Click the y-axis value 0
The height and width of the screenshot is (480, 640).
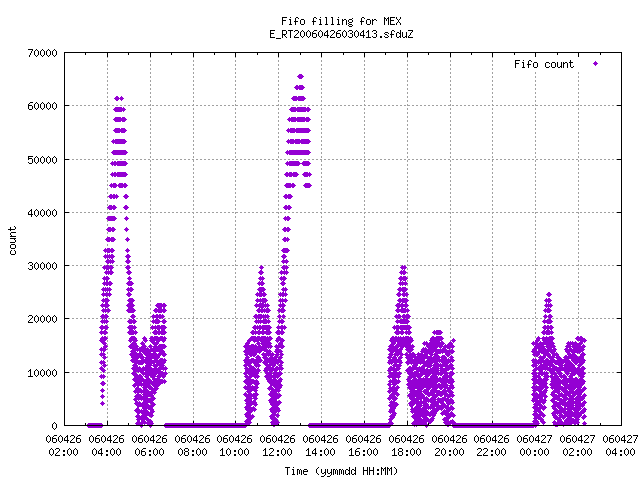[x=55, y=426]
